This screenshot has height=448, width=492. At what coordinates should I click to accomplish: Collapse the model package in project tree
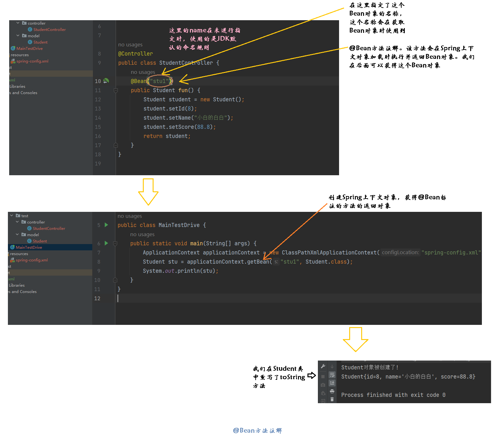(18, 36)
